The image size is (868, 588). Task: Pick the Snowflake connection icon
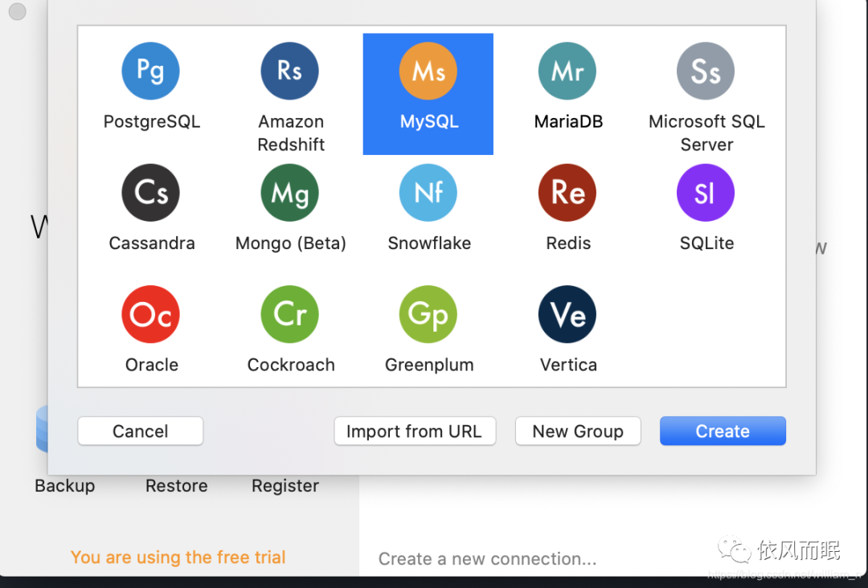point(428,193)
